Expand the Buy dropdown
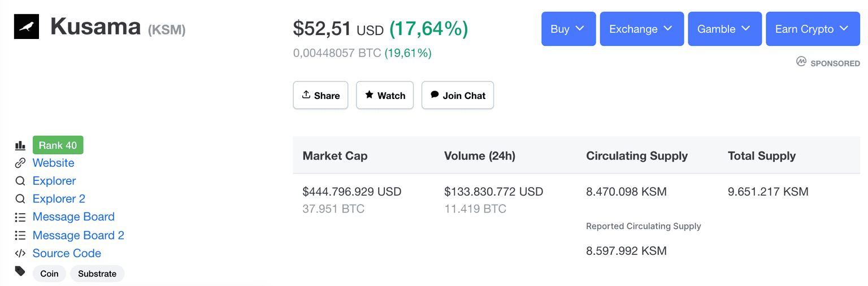This screenshot has height=286, width=868. coord(568,29)
